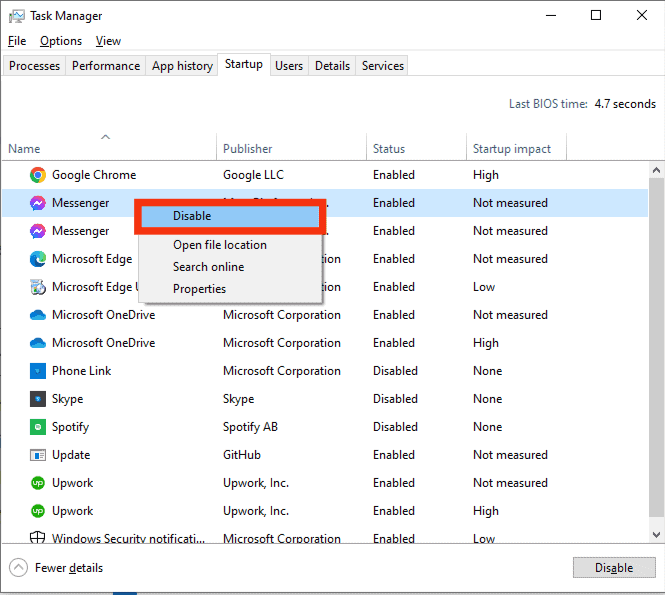Select the Update row name
The width and height of the screenshot is (665, 595).
71,455
